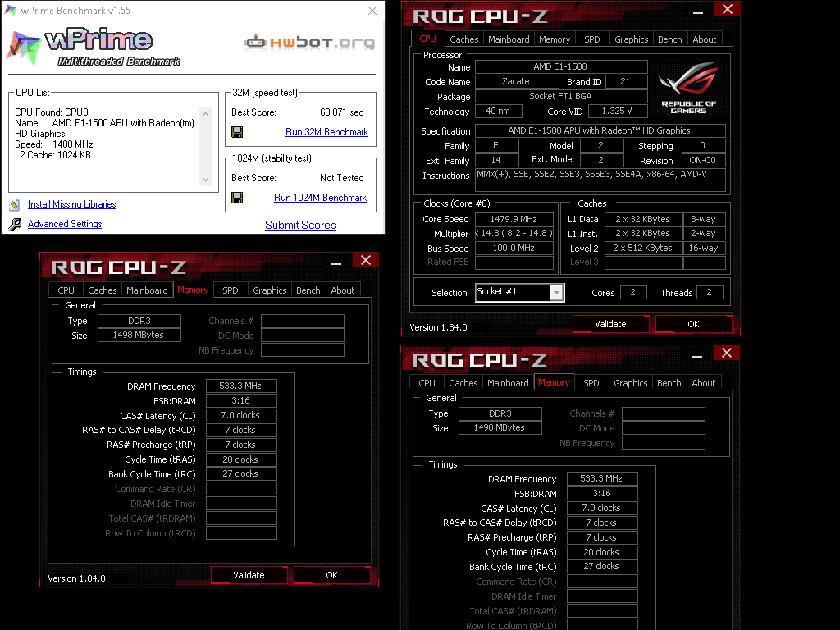Open Caches tab in top-right CPU-Z window
Screen dimensions: 840x630
pyautogui.click(x=464, y=39)
